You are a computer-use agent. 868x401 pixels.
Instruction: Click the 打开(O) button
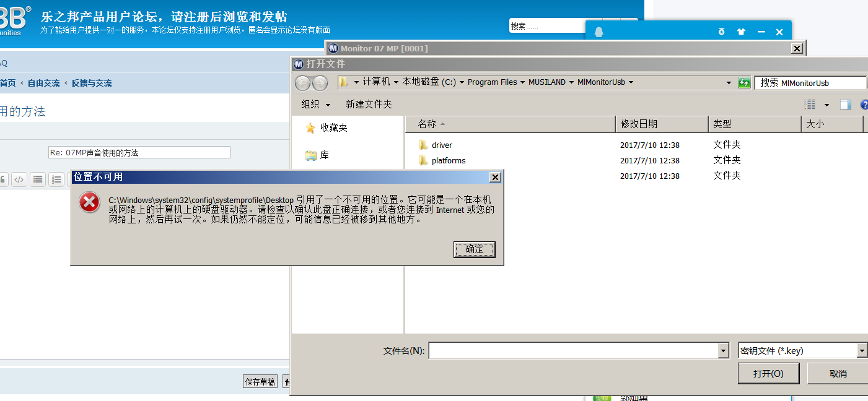tap(768, 374)
